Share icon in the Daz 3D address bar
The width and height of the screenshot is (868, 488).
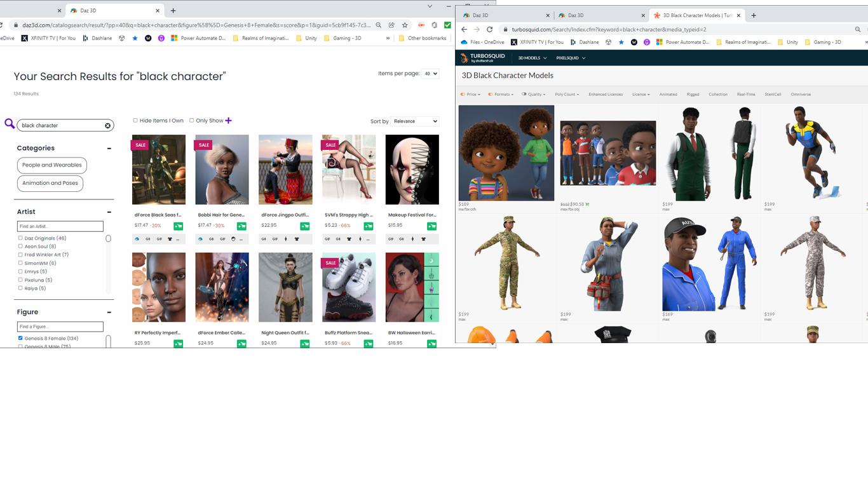point(391,25)
